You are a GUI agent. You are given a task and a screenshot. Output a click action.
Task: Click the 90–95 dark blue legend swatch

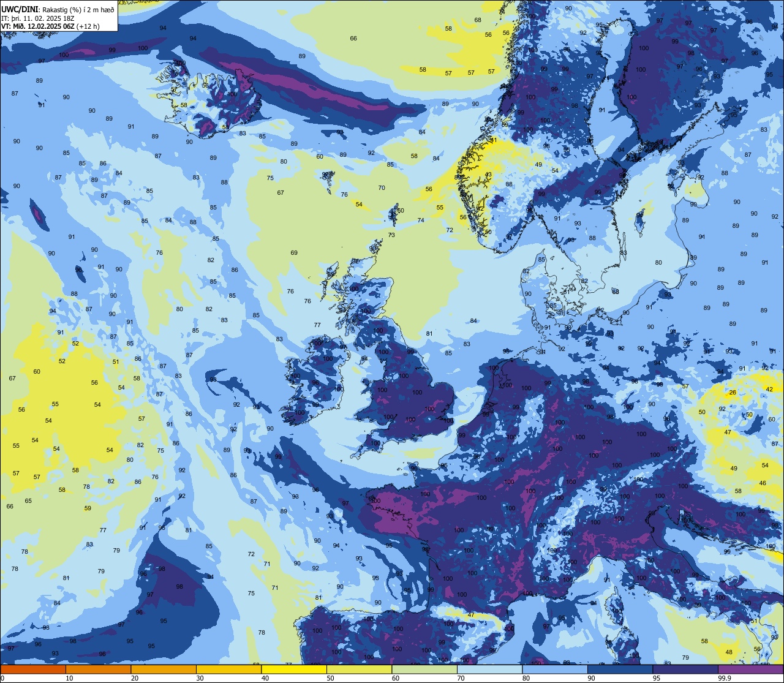pos(620,668)
